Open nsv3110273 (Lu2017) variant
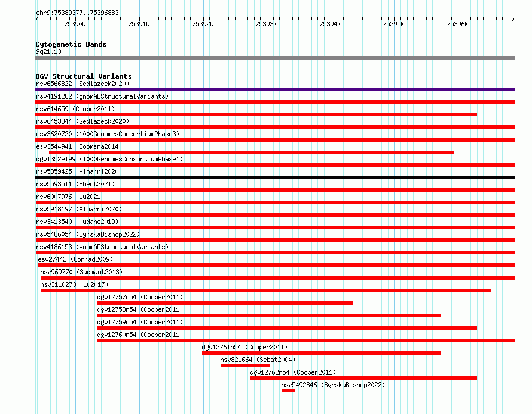The image size is (532, 414). [x=74, y=284]
